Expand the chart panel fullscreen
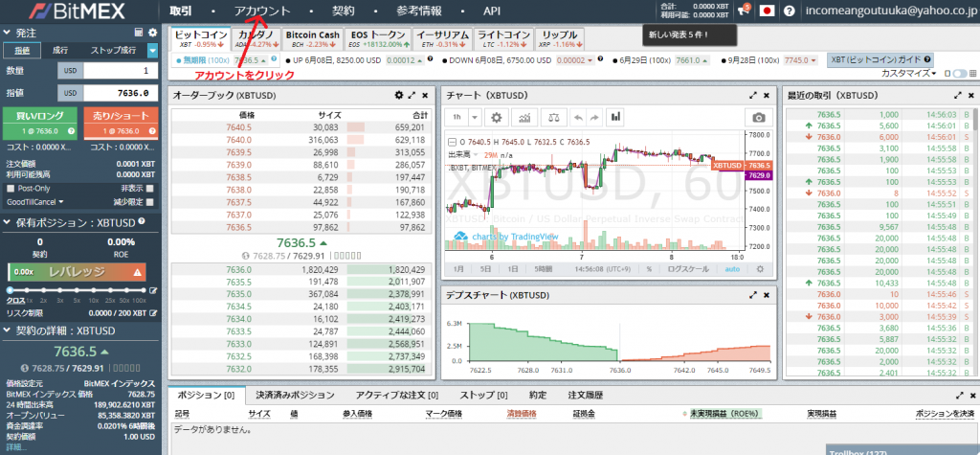Viewport: 980px width, 455px height. tap(754, 95)
